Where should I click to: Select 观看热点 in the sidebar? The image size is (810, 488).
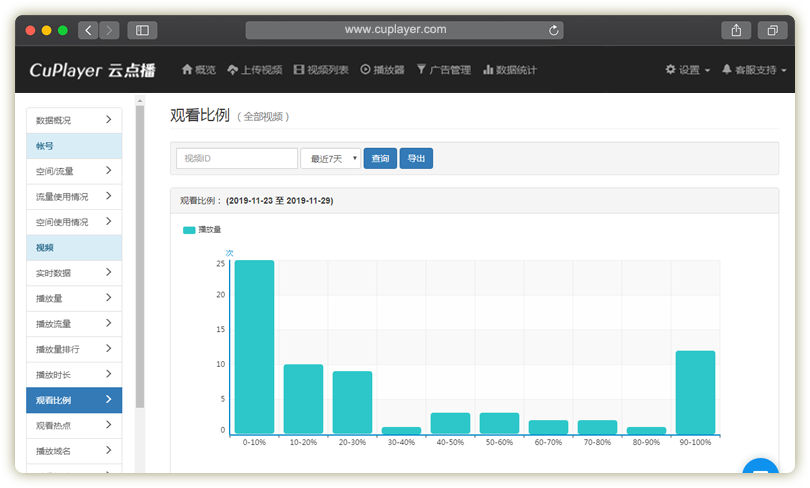coord(74,426)
